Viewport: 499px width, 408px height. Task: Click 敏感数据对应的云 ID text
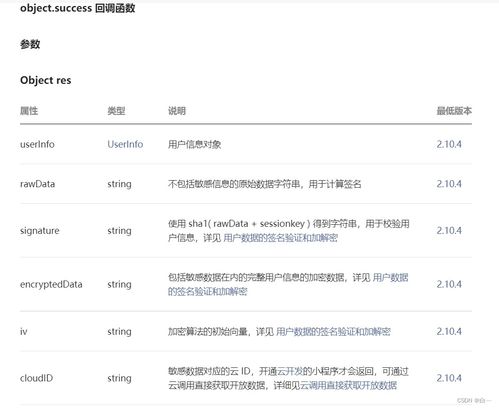tap(209, 371)
